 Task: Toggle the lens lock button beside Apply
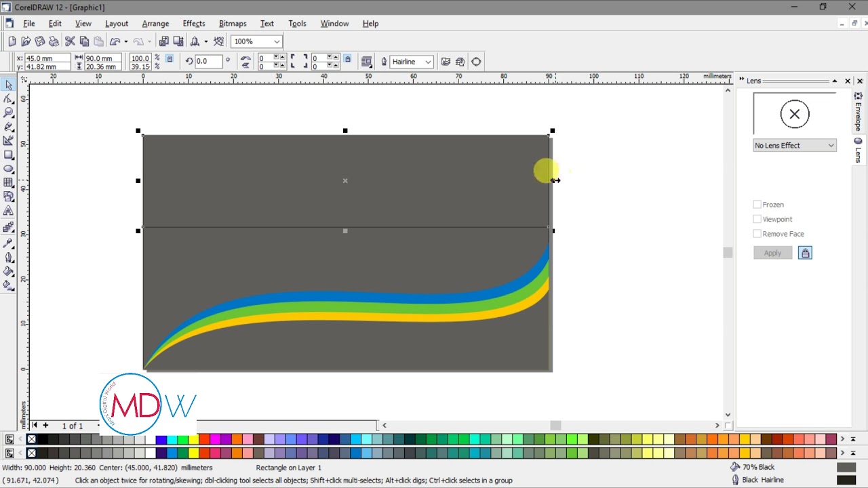point(805,253)
